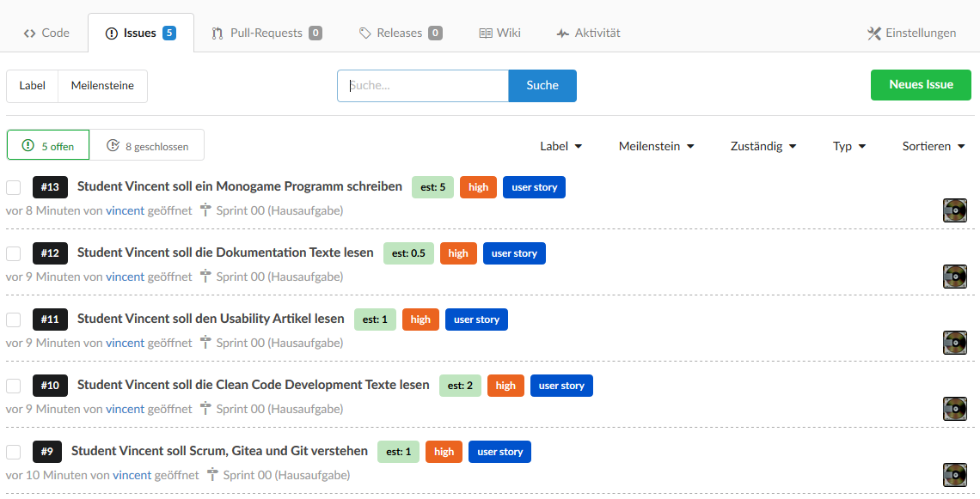
Task: Click the assignee avatar on issue #11
Action: point(955,343)
